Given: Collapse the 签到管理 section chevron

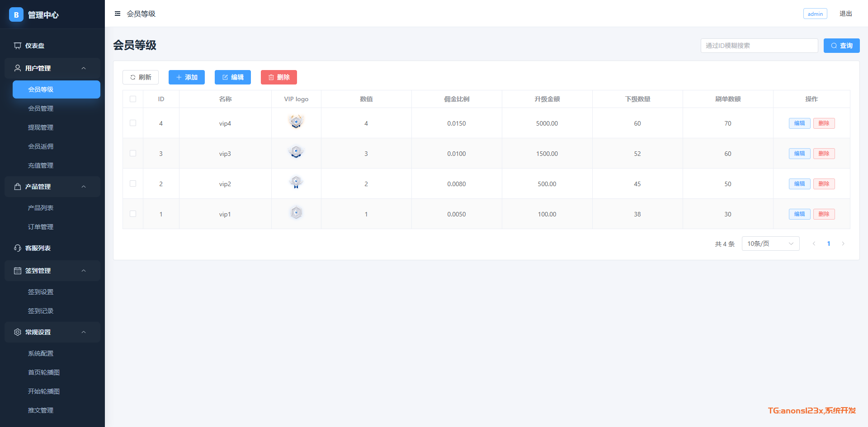Looking at the screenshot, I should 84,271.
